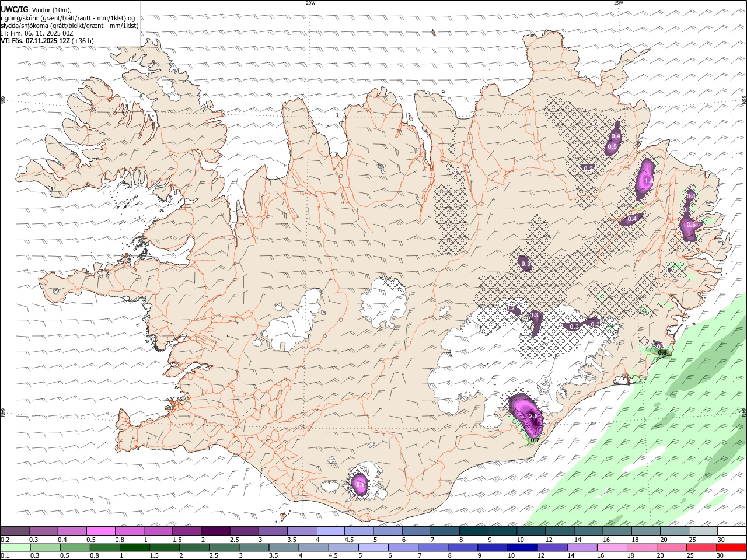Viewport: 747px width, 560px height.
Task: Select the '1.4' snowfall value in east Iceland
Action: point(648,182)
